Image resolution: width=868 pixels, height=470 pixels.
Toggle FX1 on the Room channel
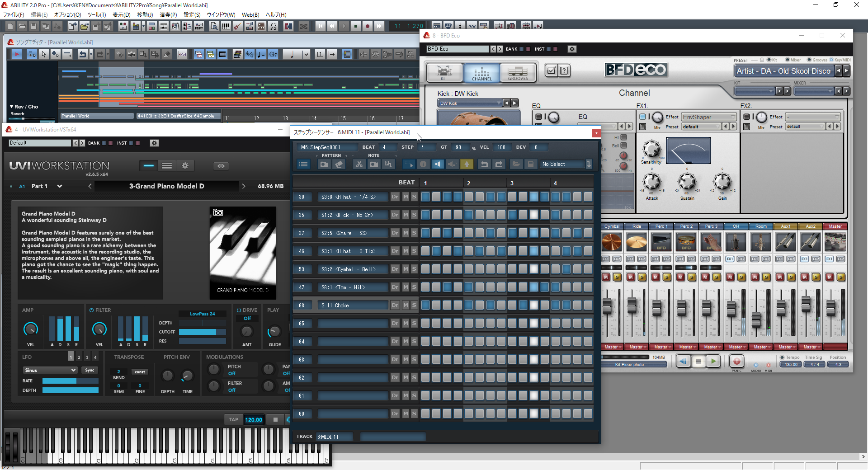click(755, 259)
